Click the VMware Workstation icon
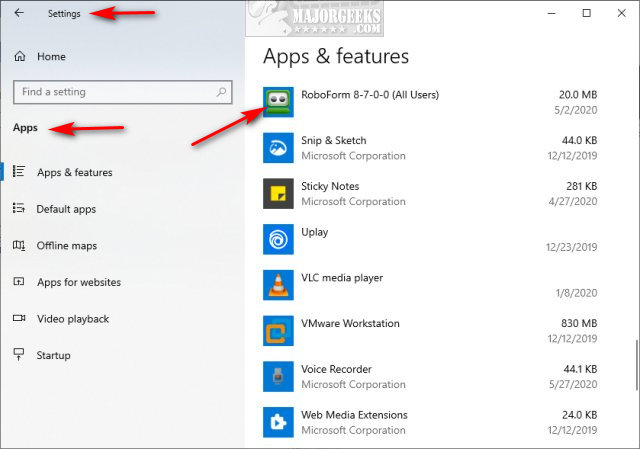Screen dimensions: 640x449 (278, 331)
